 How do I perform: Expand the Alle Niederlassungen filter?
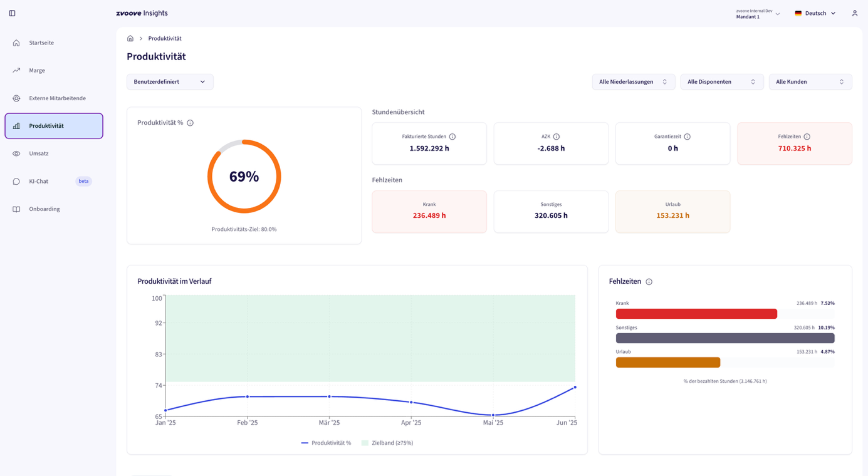click(633, 82)
